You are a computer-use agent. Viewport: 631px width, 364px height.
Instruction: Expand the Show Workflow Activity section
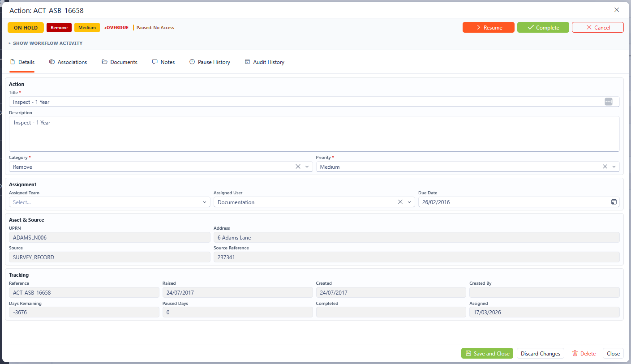[x=45, y=43]
